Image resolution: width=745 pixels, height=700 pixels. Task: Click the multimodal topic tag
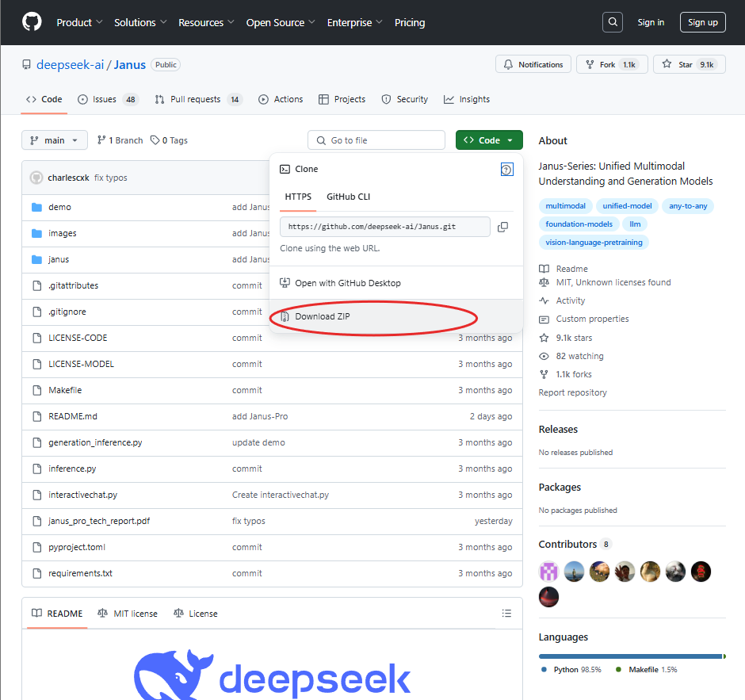[565, 206]
